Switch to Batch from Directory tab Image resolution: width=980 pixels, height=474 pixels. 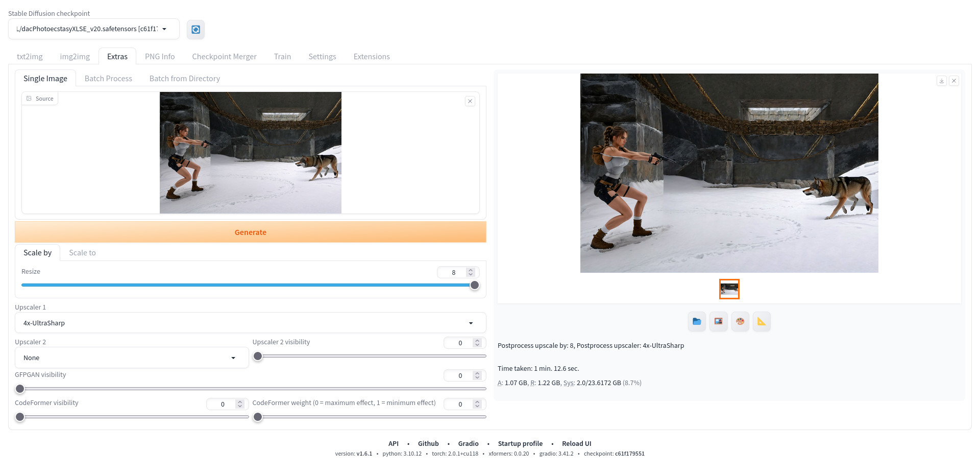[185, 78]
